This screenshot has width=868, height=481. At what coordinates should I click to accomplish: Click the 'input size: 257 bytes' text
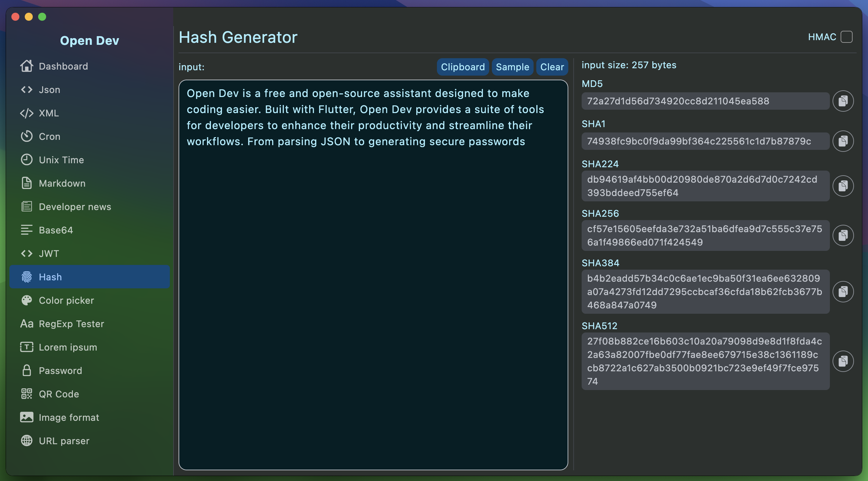[629, 65]
